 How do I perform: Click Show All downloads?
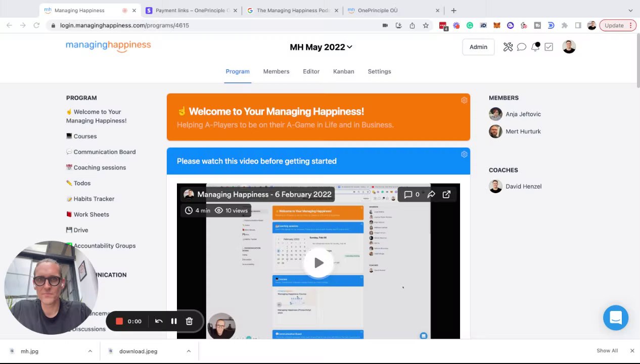(x=607, y=351)
